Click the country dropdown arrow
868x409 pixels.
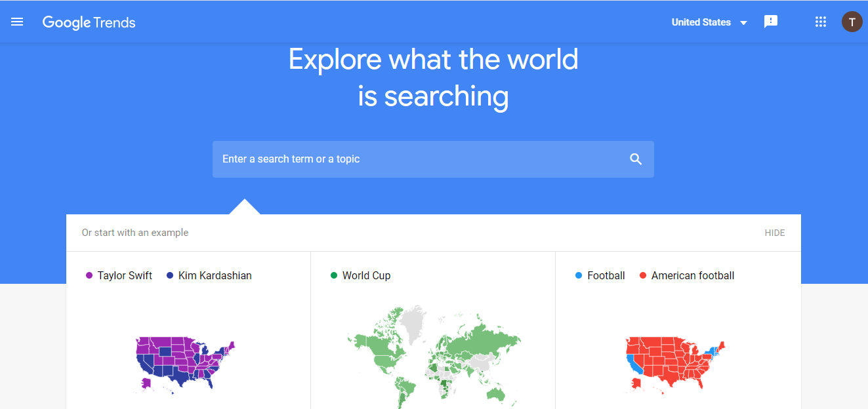point(743,23)
